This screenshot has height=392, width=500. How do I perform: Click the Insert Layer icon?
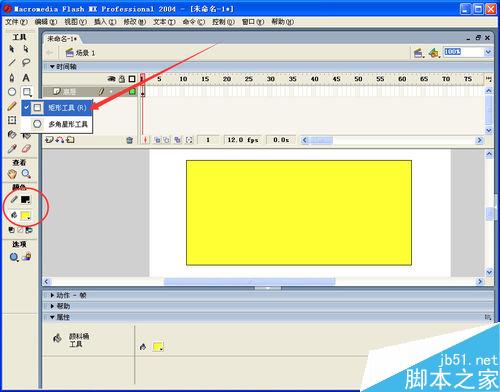tap(49, 140)
